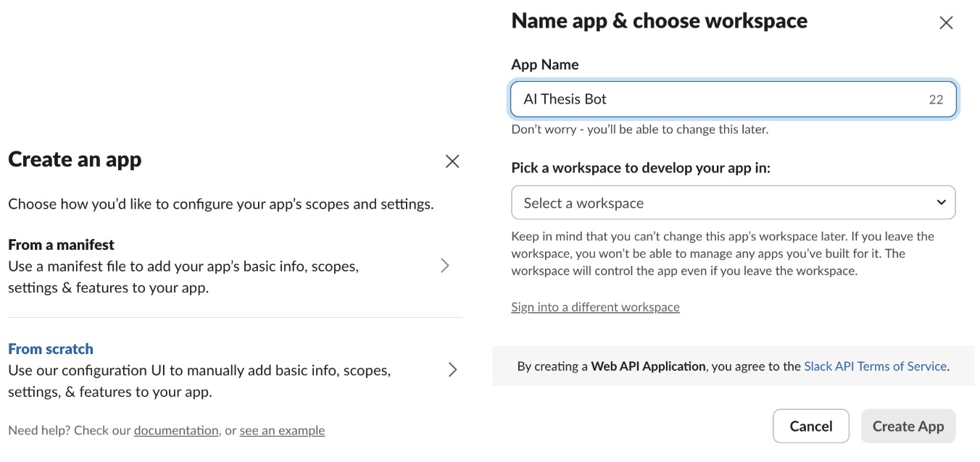Click the workspace warning paragraph
Image resolution: width=980 pixels, height=462 pixels.
click(723, 254)
